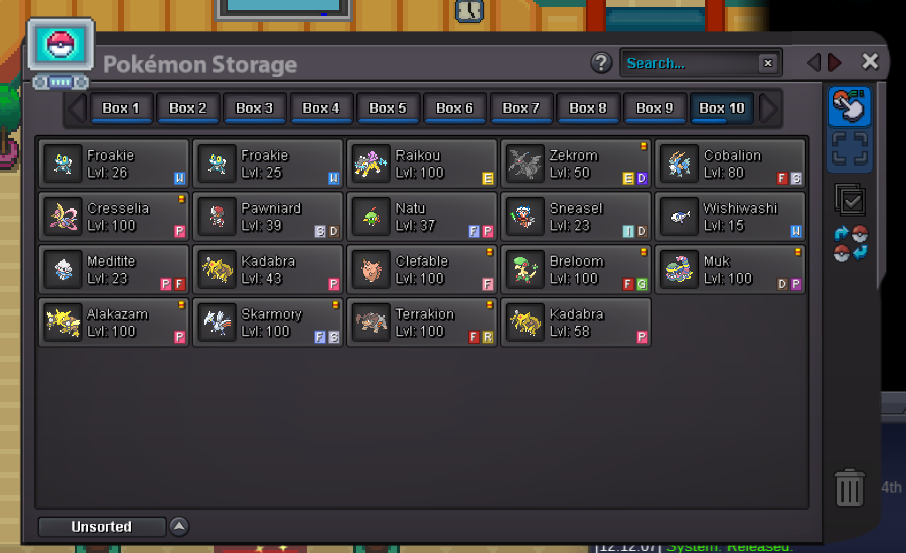Toggle the multi-select checkbox icon
906x553 pixels.
click(850, 199)
